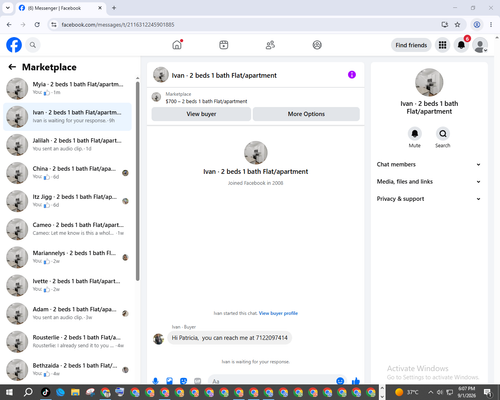
Task: Open Cameo's apartment conversation
Action: tap(68, 229)
